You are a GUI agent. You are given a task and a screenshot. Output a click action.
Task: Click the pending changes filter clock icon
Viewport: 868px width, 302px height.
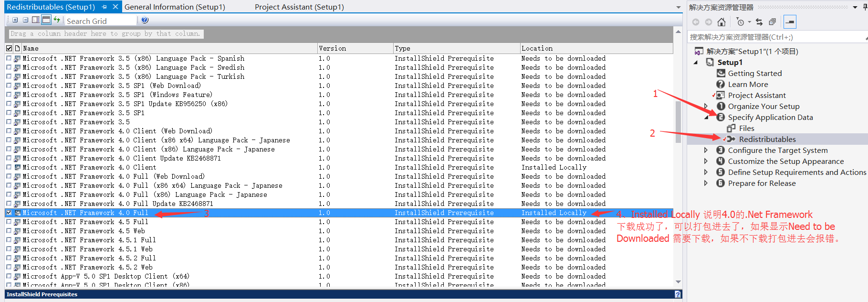click(x=740, y=22)
